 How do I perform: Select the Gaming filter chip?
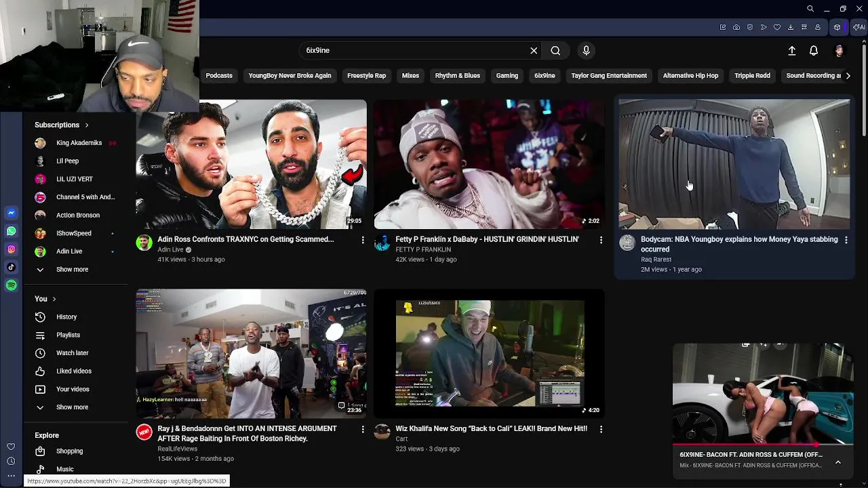(x=507, y=75)
